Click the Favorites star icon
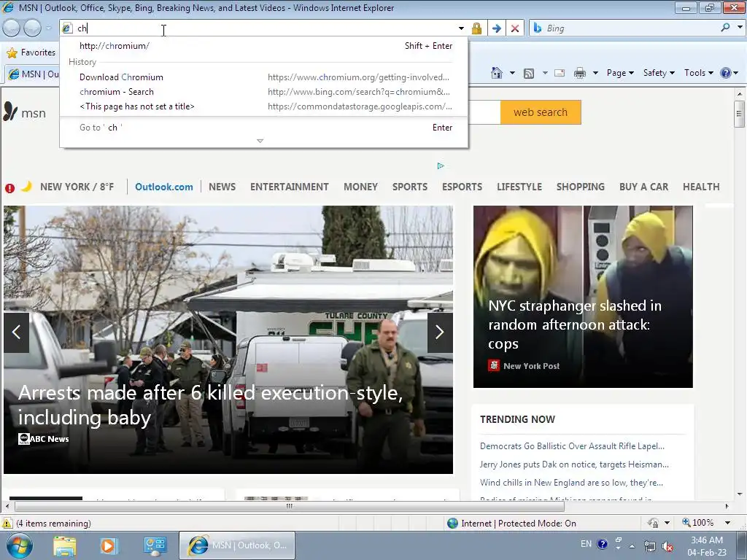This screenshot has width=747, height=560. point(12,52)
